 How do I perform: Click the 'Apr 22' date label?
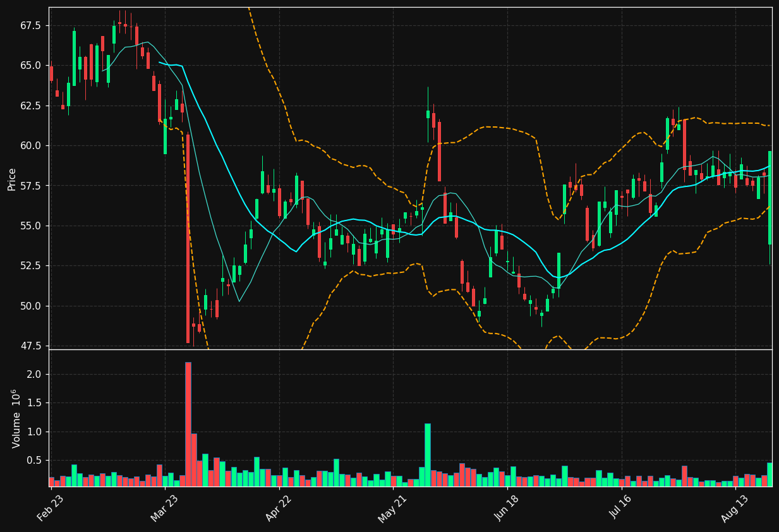[x=279, y=509]
